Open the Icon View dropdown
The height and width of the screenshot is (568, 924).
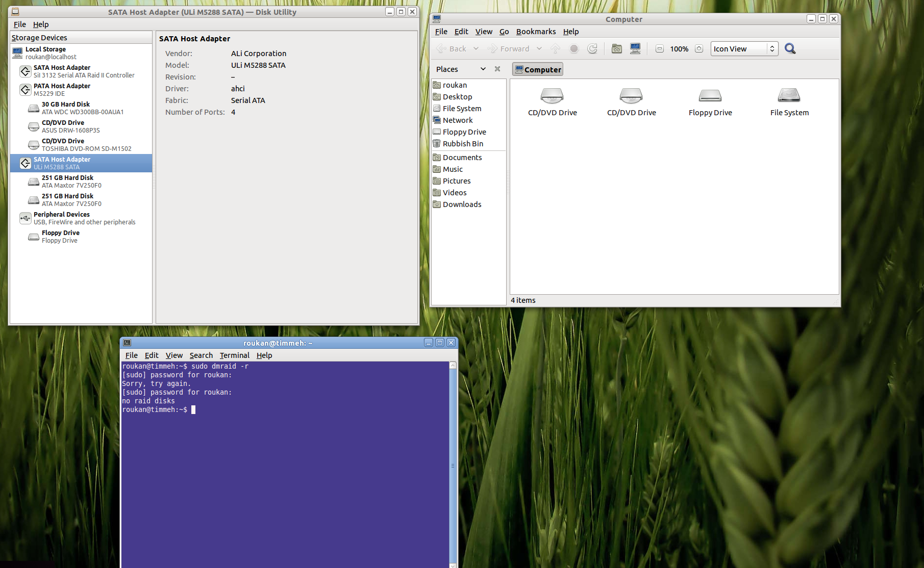point(744,49)
